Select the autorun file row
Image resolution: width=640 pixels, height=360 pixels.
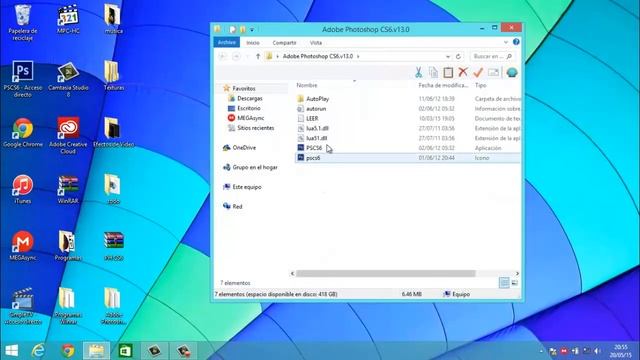[407, 109]
